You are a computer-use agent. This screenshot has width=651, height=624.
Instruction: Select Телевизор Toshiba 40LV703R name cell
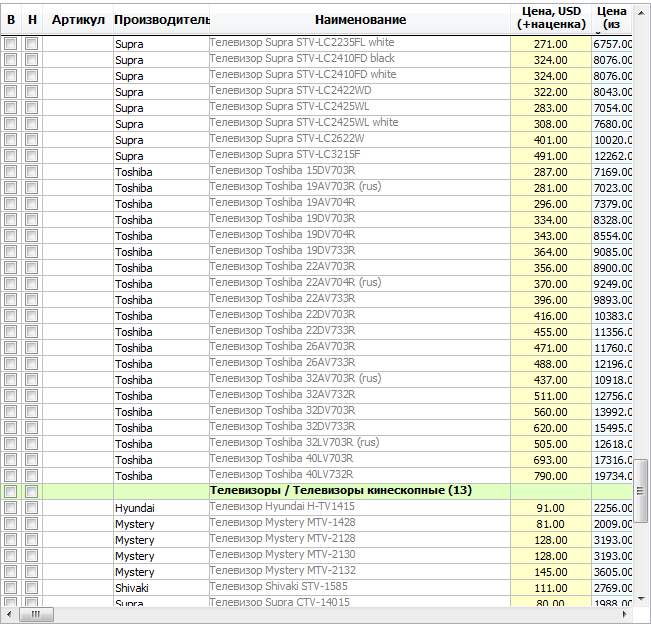click(x=360, y=460)
